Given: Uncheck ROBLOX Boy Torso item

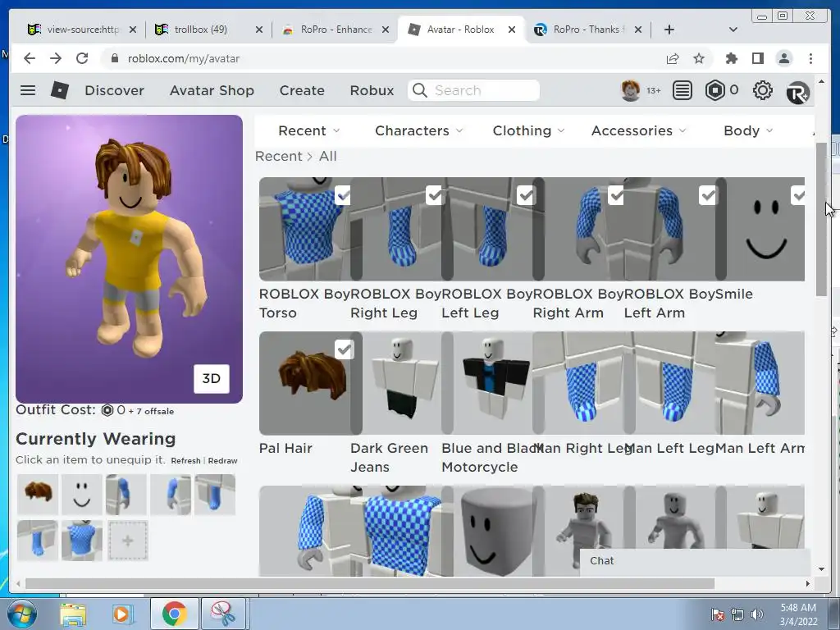Looking at the screenshot, I should coord(343,195).
